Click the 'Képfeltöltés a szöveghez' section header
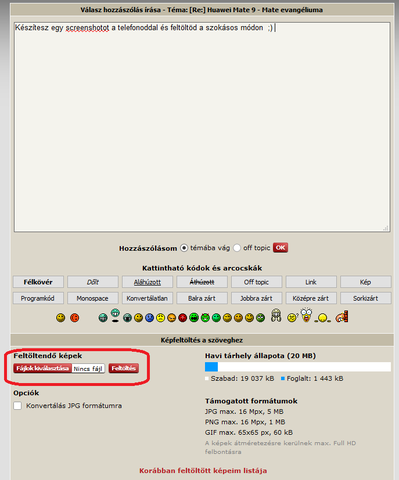This screenshot has height=480, width=399. pyautogui.click(x=202, y=340)
